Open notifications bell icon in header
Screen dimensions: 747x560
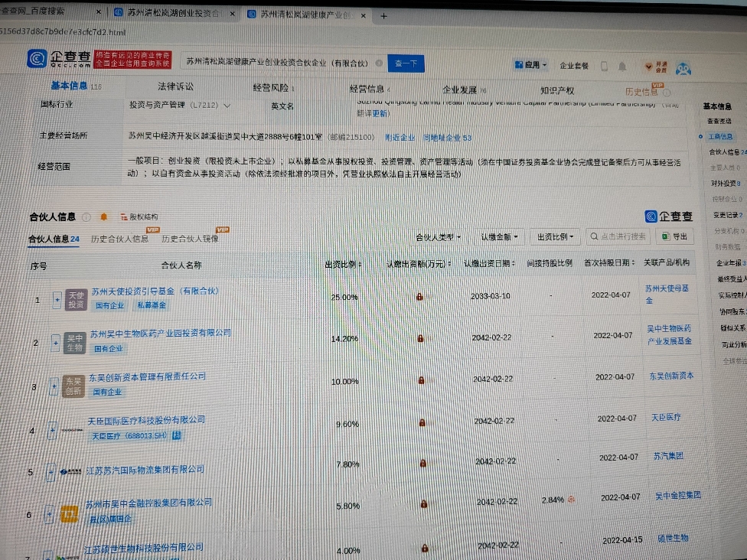tap(622, 67)
